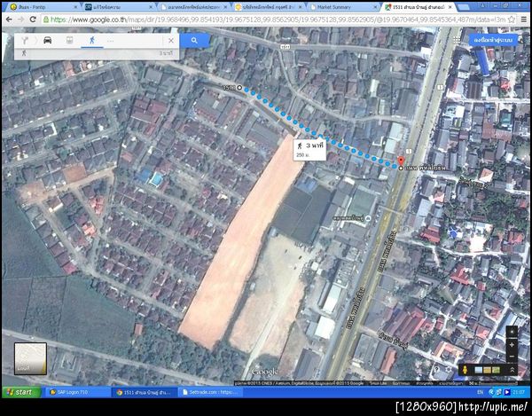Screen dimensions: 532x416
Task: Click the blue sign-in button
Action: [x=493, y=40]
